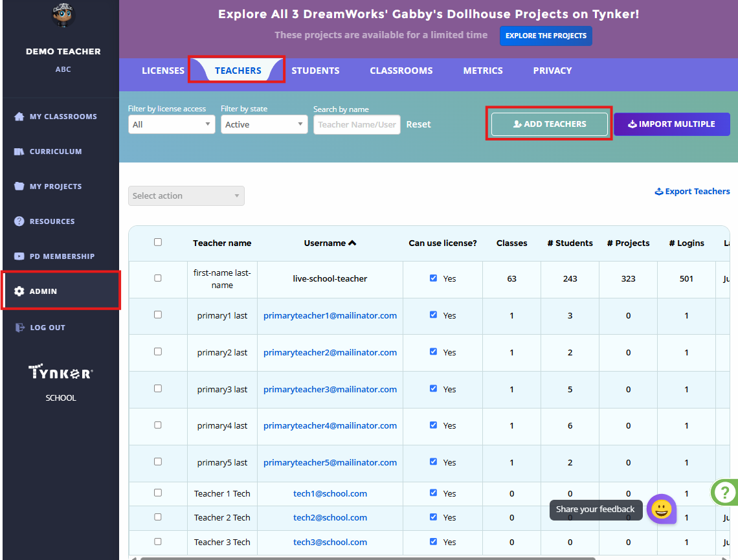The height and width of the screenshot is (560, 738).
Task: Select the row checkbox for live-school-teacher
Action: point(158,278)
